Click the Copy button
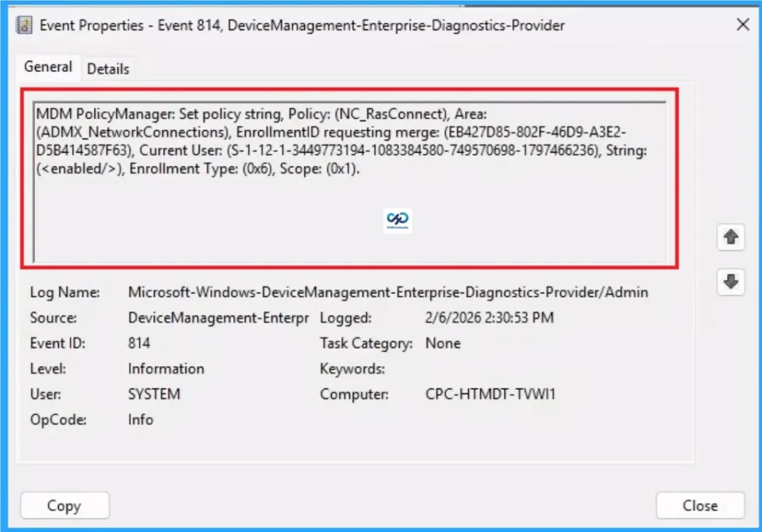 65,505
